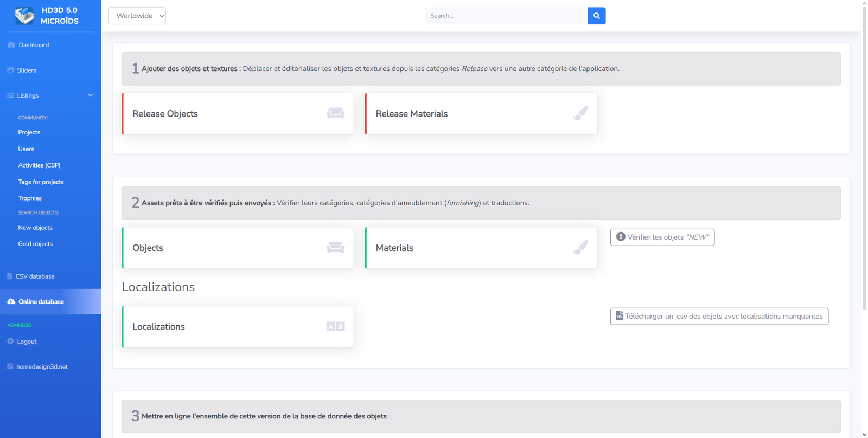
Task: Open CSV database in the sidebar
Action: click(35, 276)
